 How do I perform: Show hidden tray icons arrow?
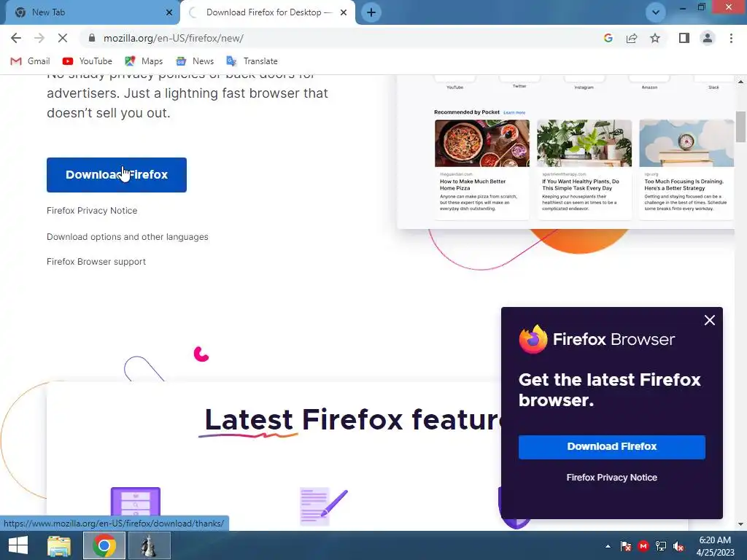[x=608, y=546]
